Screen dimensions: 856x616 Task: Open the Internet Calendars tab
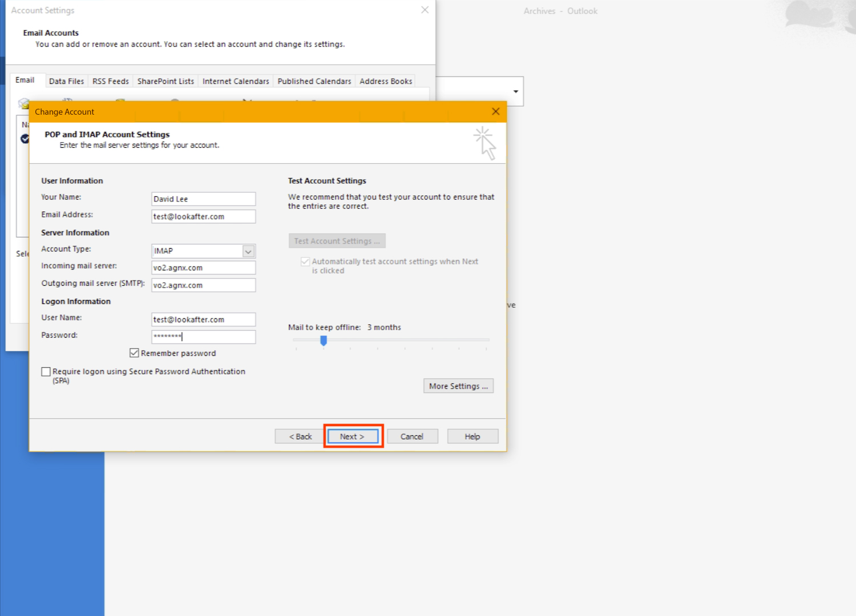(236, 82)
